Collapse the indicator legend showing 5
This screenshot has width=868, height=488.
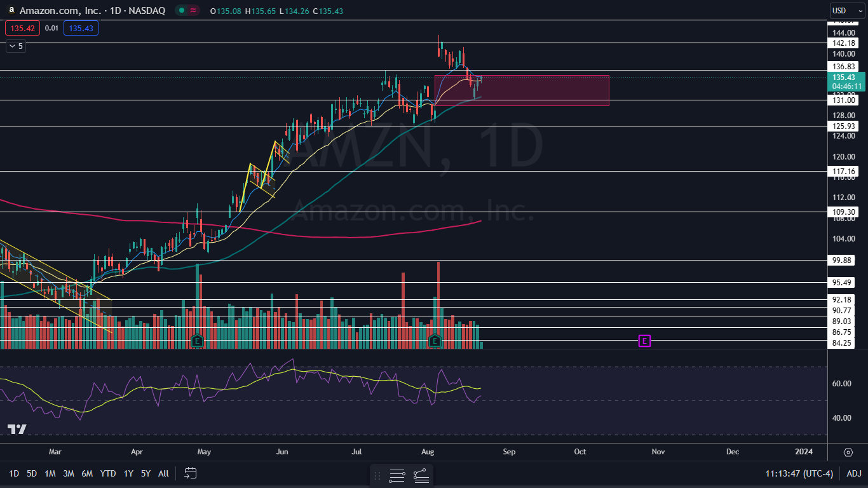16,46
